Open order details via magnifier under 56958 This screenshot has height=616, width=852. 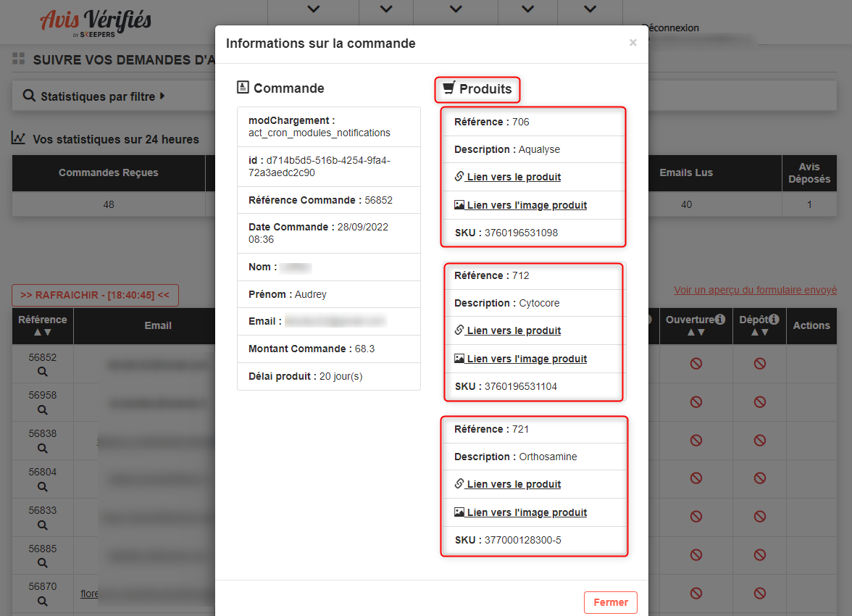tap(43, 409)
